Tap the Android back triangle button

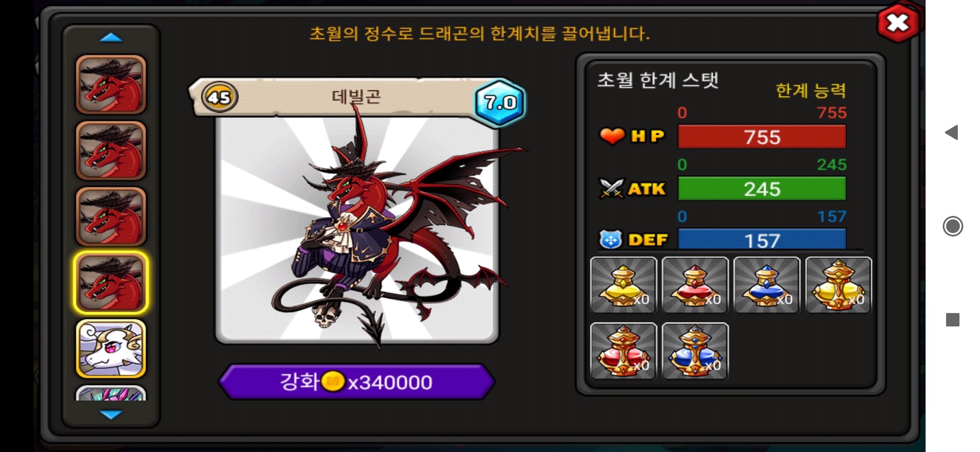tap(952, 133)
